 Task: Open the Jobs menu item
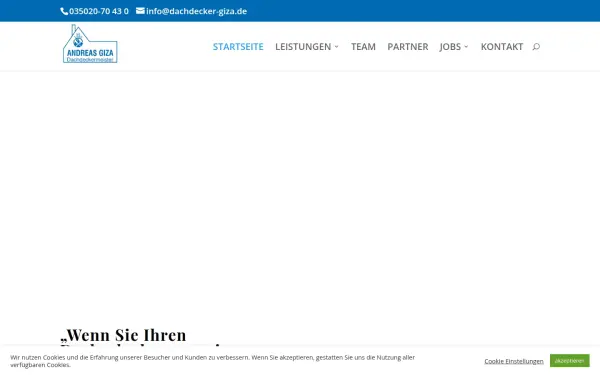(450, 47)
